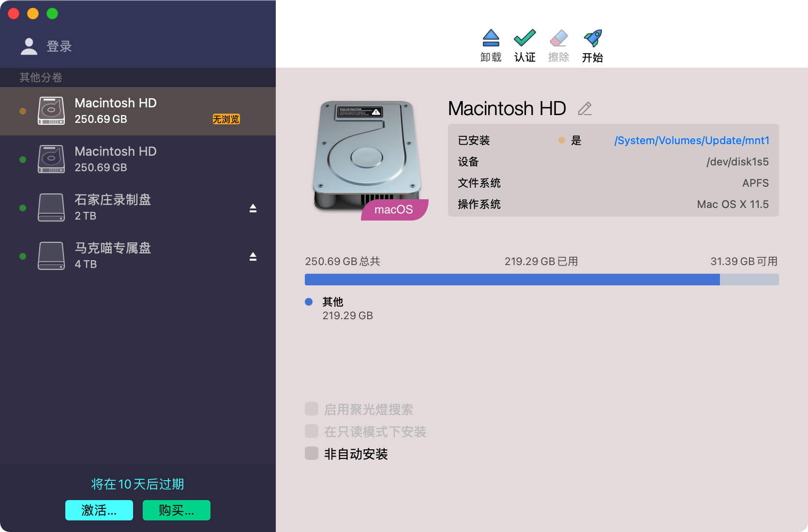Click the 无浏览 badge
The image size is (808, 532).
(226, 119)
